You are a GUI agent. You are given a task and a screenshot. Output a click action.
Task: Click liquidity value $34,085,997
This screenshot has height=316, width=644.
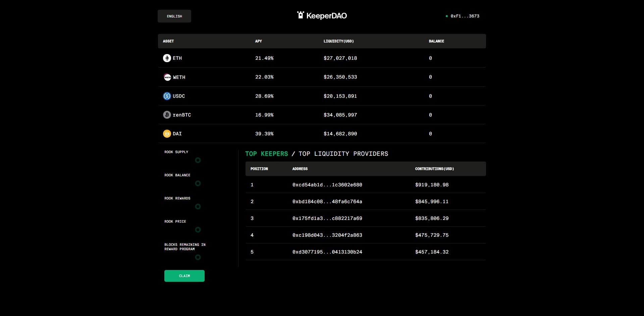point(340,115)
